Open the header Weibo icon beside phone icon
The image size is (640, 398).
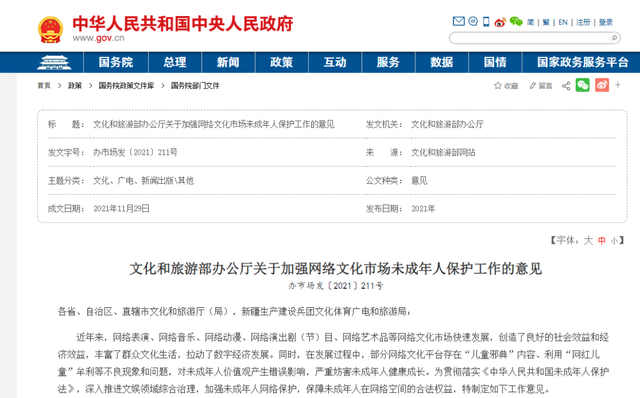click(x=500, y=22)
